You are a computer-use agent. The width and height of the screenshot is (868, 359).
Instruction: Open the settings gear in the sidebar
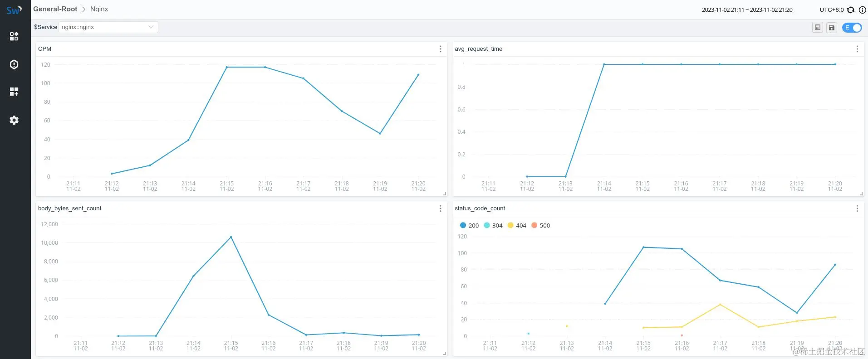click(14, 120)
